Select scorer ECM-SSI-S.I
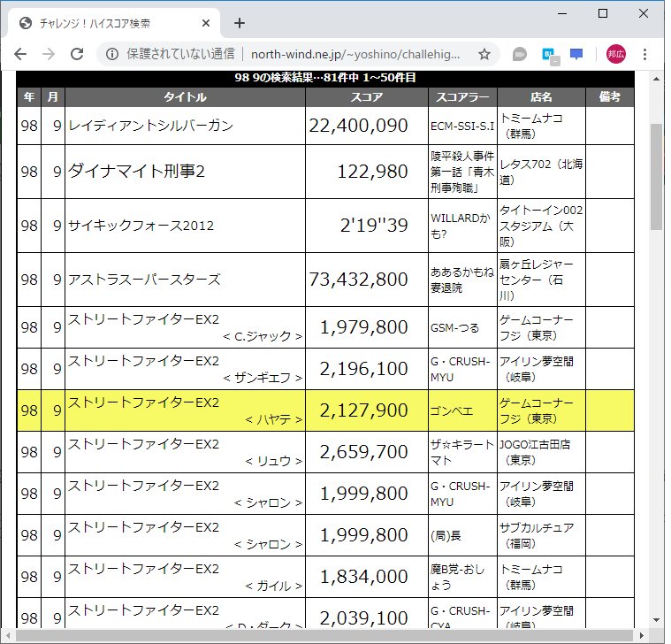 [x=462, y=126]
